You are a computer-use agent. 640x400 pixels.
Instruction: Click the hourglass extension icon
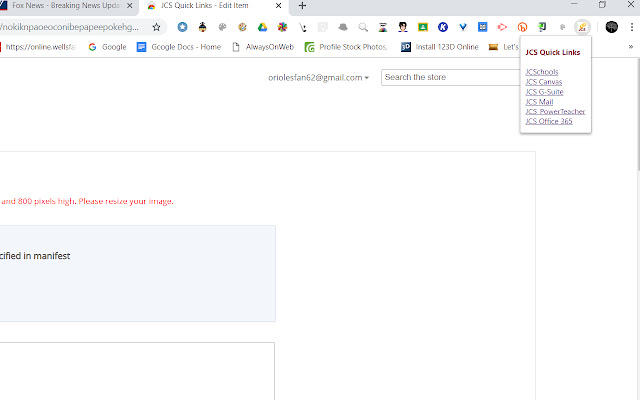pos(383,27)
